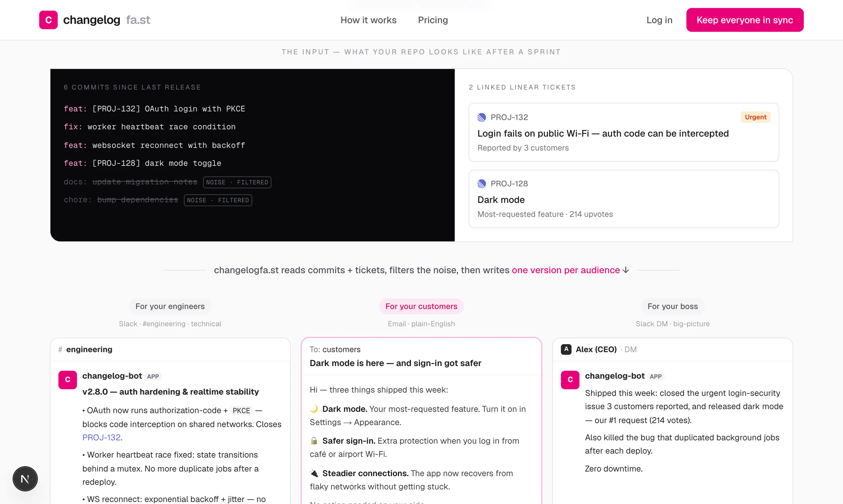Click the 'Zero downtime.' line
The height and width of the screenshot is (504, 843).
pyautogui.click(x=614, y=469)
